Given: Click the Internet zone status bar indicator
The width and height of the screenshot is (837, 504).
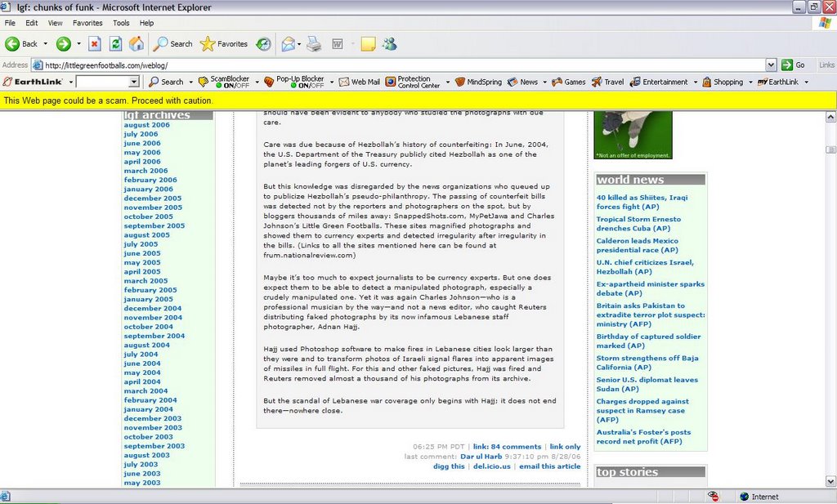Looking at the screenshot, I should 759,497.
